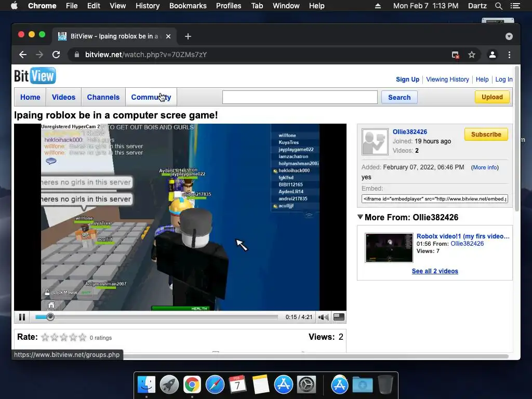Image resolution: width=532 pixels, height=399 pixels.
Task: Click the video scrubber handle
Action: (50, 317)
